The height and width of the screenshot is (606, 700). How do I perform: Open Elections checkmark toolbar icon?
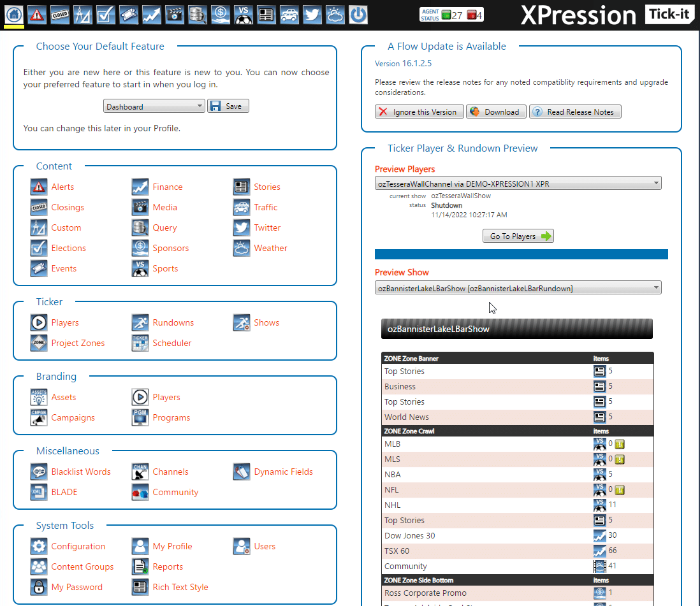tap(106, 15)
